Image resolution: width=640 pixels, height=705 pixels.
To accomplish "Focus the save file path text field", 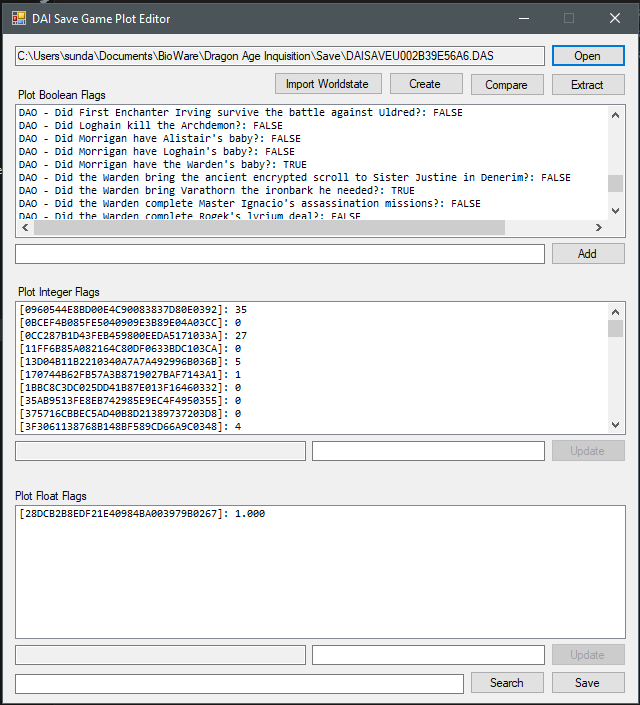I will [279, 56].
